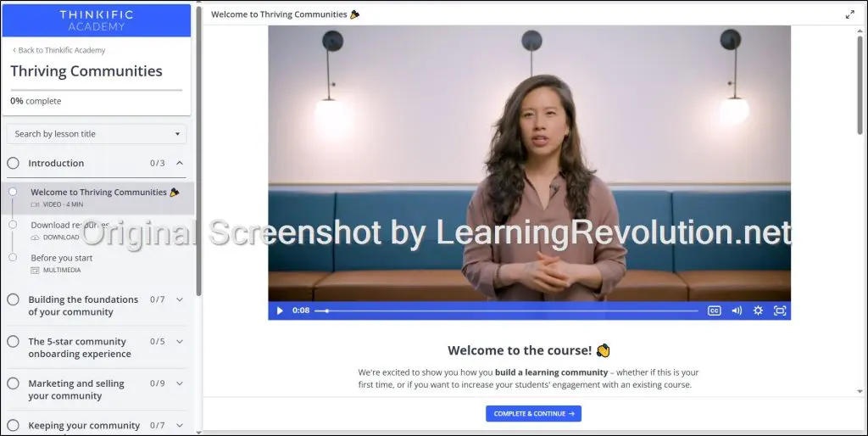Click the Welcome to the course! heading

529,350
